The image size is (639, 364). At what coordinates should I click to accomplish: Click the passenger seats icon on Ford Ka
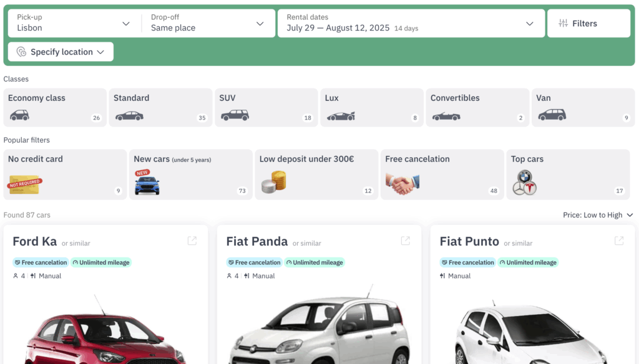[16, 275]
